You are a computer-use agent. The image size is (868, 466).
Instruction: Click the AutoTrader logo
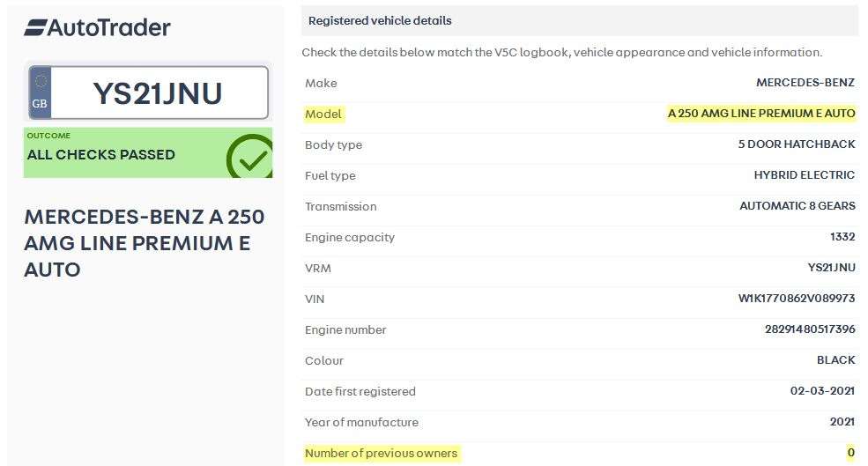(97, 28)
